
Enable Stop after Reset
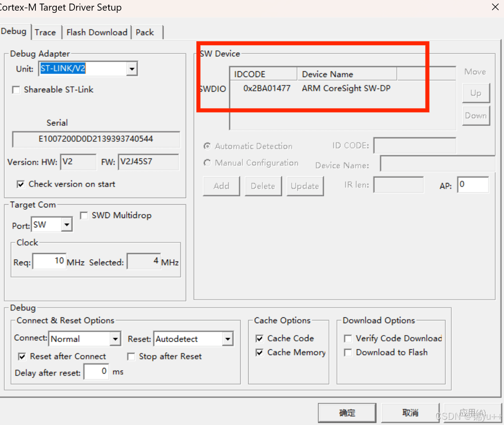click(x=131, y=356)
